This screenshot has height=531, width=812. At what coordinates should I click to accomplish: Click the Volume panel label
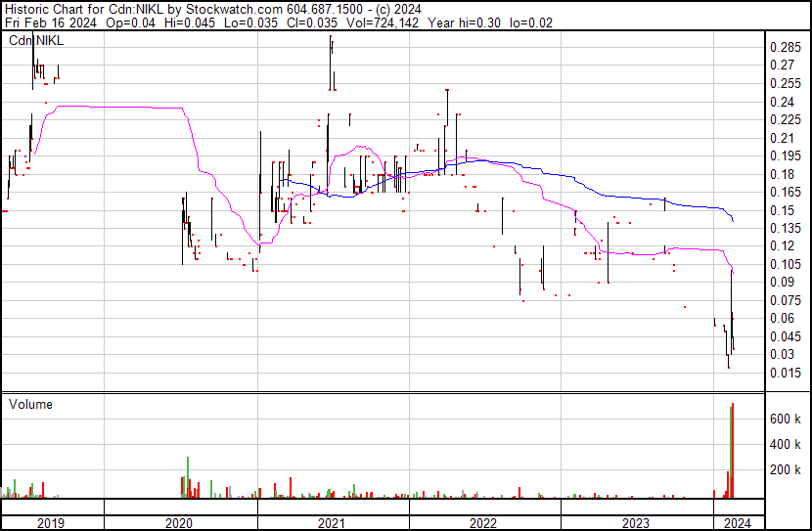click(x=30, y=404)
